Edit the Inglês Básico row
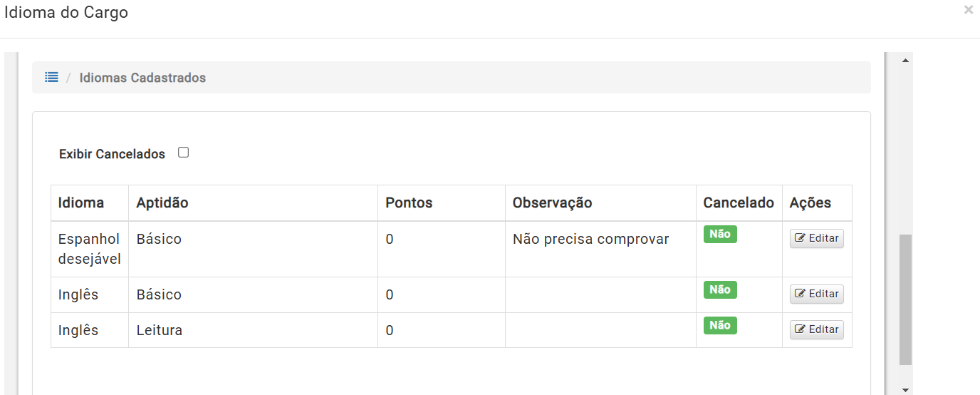Screen dimensions: 980x395 (x=817, y=294)
